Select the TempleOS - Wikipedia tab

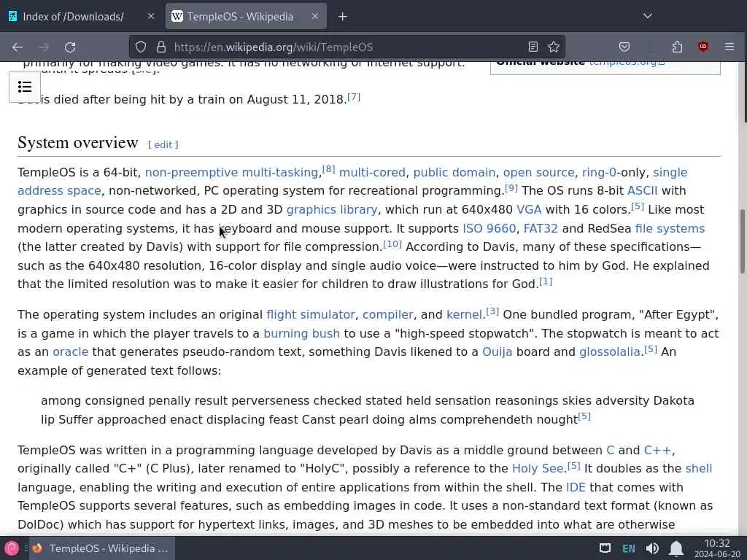pos(246,16)
